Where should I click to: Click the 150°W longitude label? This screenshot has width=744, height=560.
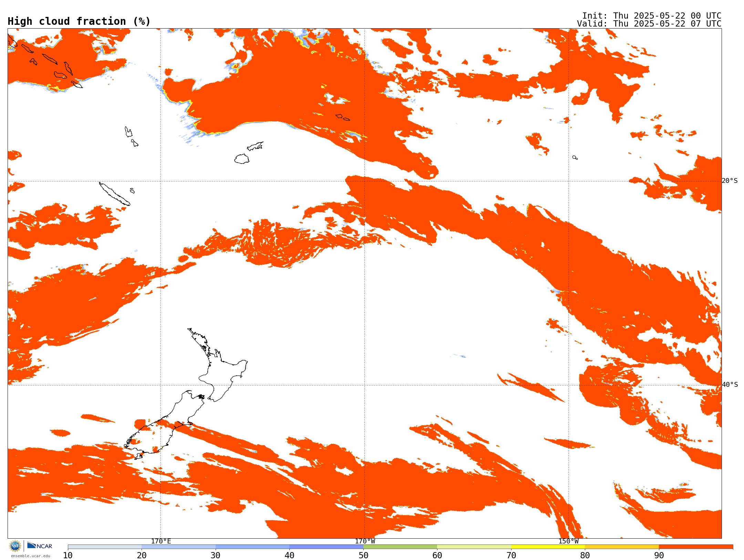click(x=568, y=541)
